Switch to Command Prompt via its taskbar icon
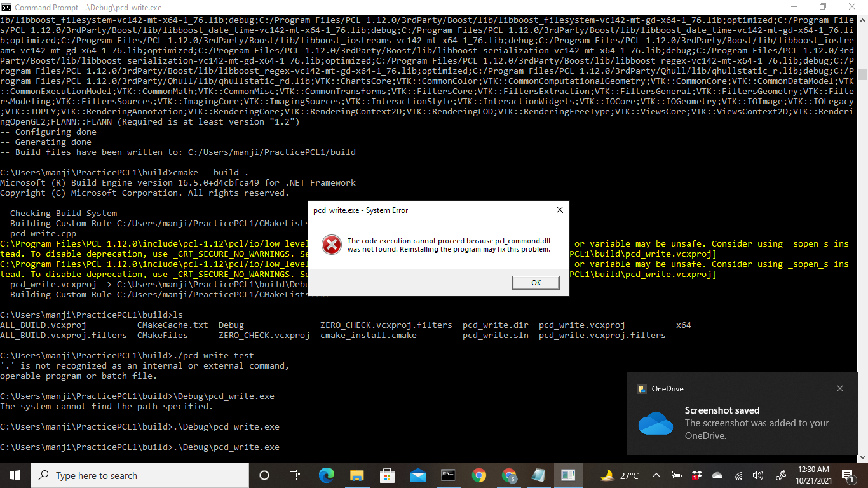868x488 pixels. point(447,475)
